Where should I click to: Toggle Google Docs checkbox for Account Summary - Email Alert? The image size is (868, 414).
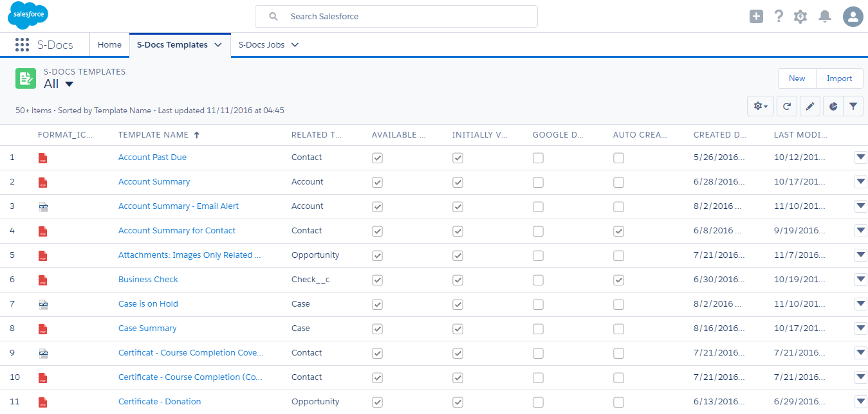[x=539, y=207]
